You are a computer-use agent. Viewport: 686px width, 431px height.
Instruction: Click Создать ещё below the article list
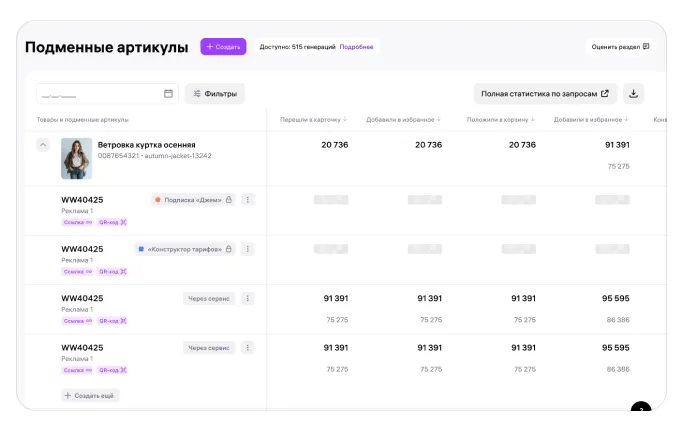pos(90,396)
